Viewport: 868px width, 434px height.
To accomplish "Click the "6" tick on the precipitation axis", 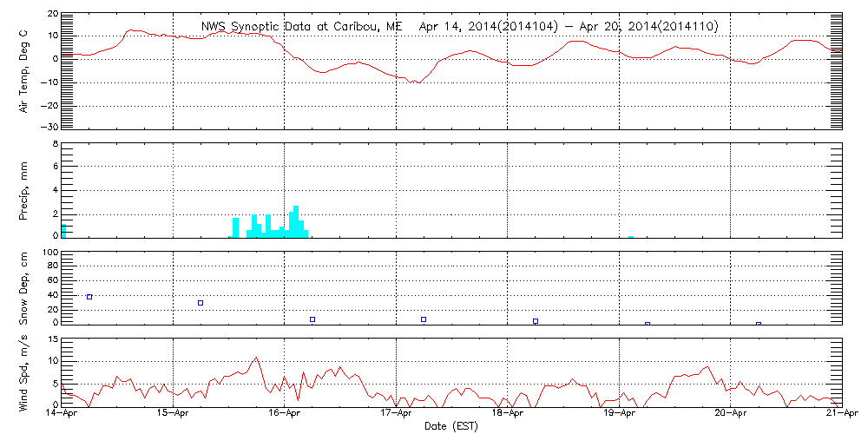I will point(54,167).
